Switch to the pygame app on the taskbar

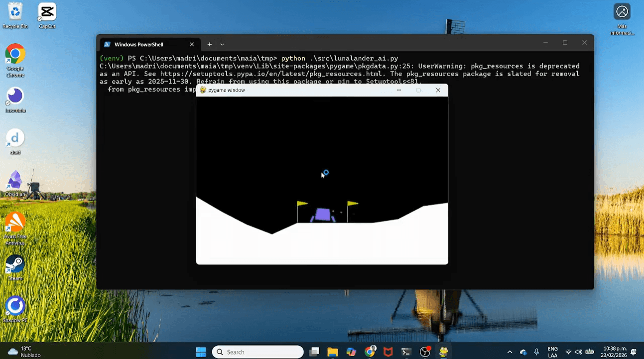pos(443,352)
